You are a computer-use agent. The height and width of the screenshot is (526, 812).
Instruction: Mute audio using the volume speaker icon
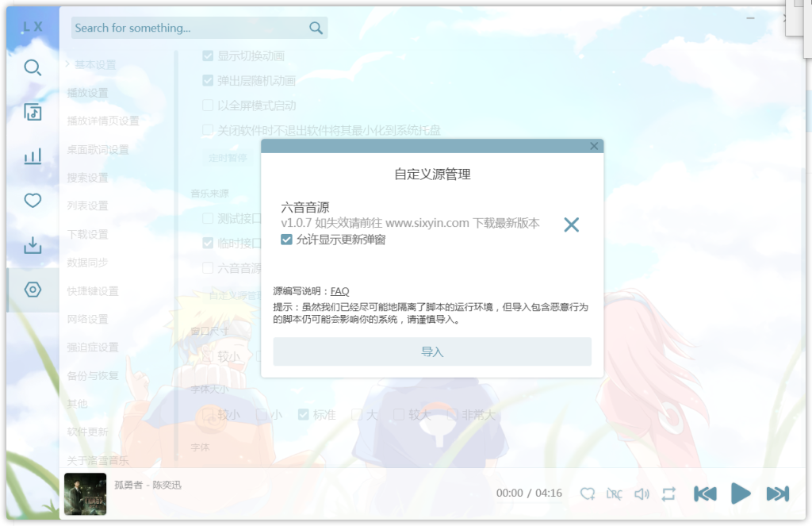point(642,493)
